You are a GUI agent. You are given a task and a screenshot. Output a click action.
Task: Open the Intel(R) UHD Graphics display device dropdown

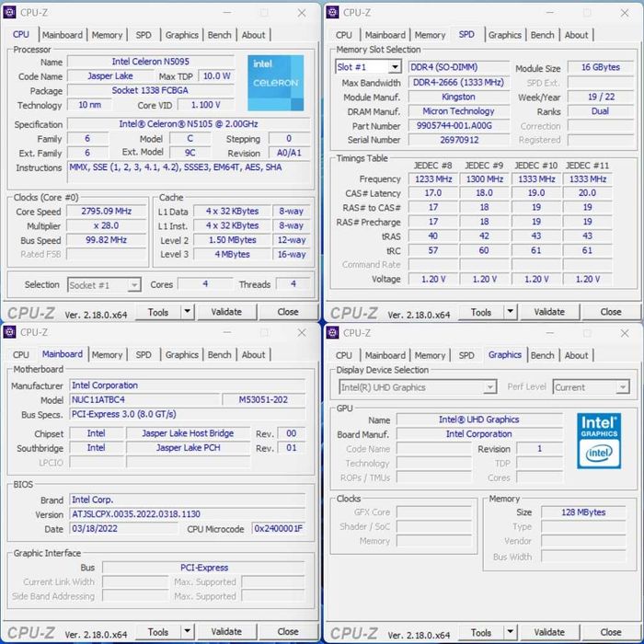tap(418, 387)
